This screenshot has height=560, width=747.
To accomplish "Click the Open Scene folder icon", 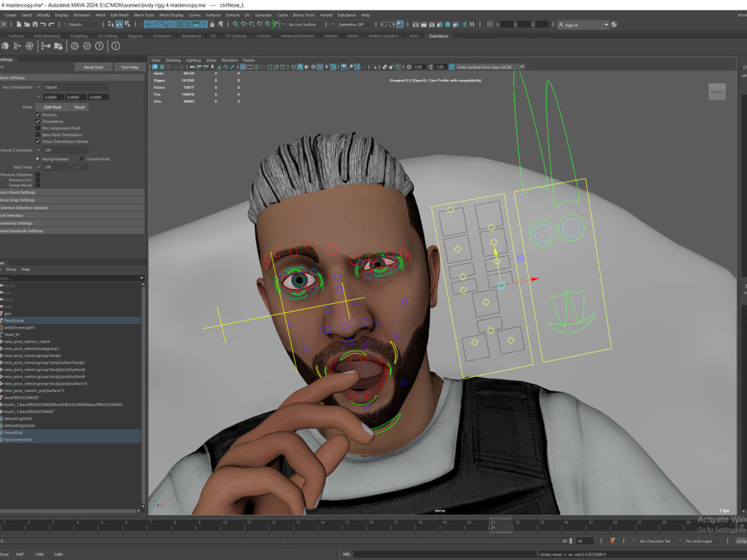I will [27, 25].
